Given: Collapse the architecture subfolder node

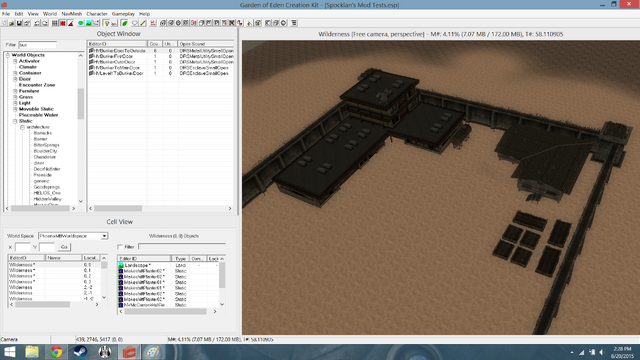Looking at the screenshot, I should (22, 127).
